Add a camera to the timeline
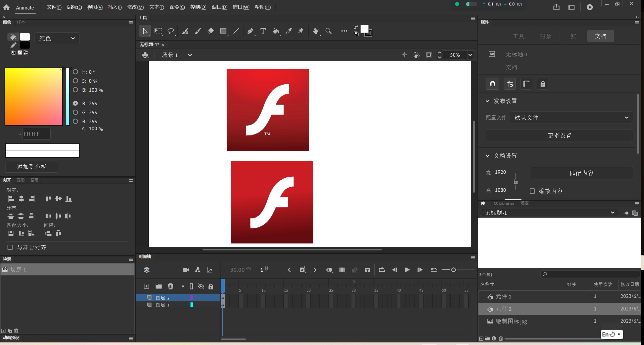 click(x=186, y=270)
